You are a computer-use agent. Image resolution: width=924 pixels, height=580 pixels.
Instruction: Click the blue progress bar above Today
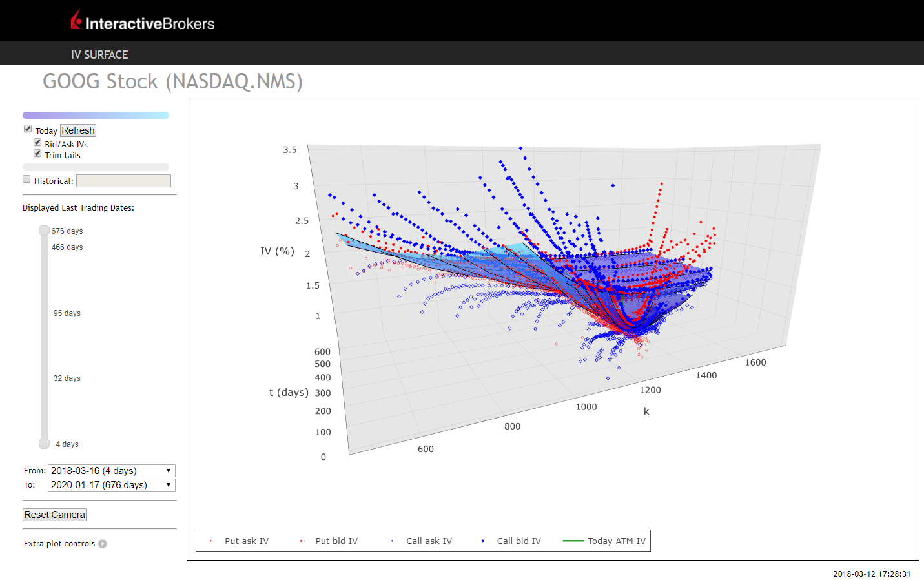(96, 115)
